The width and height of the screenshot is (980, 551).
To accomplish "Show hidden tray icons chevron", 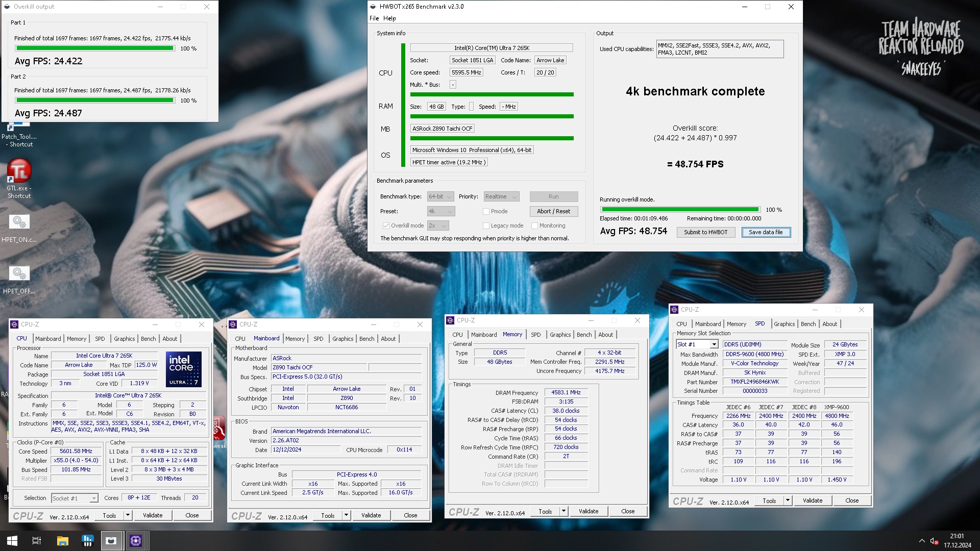I will tap(921, 541).
